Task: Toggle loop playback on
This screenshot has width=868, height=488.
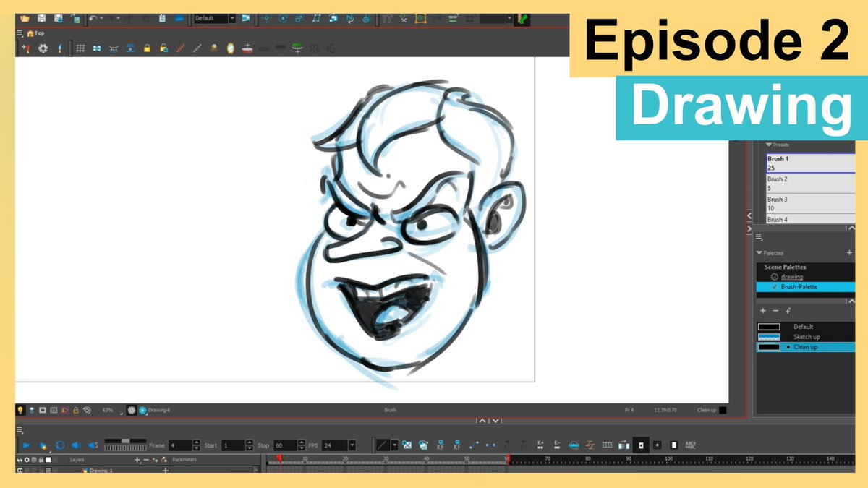Action: [60, 445]
